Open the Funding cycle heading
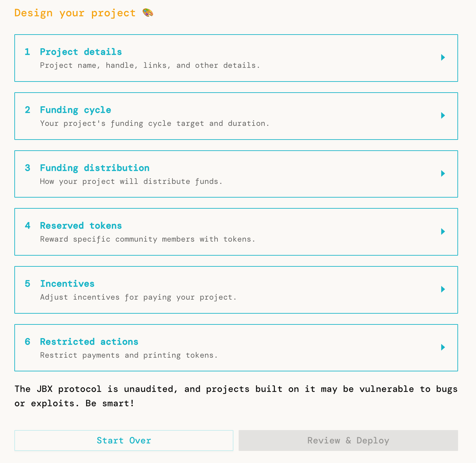Screen dimensions: 476x463 [x=75, y=110]
